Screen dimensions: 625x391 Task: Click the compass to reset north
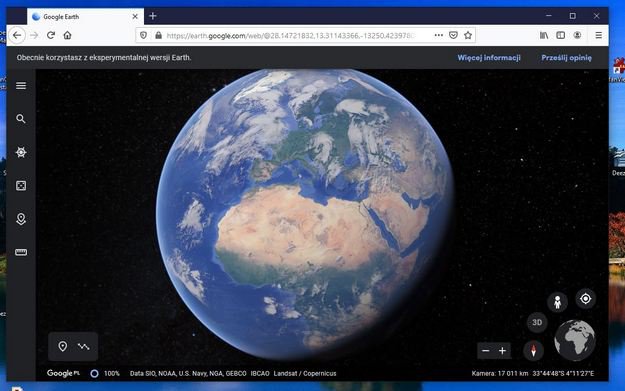tap(533, 351)
